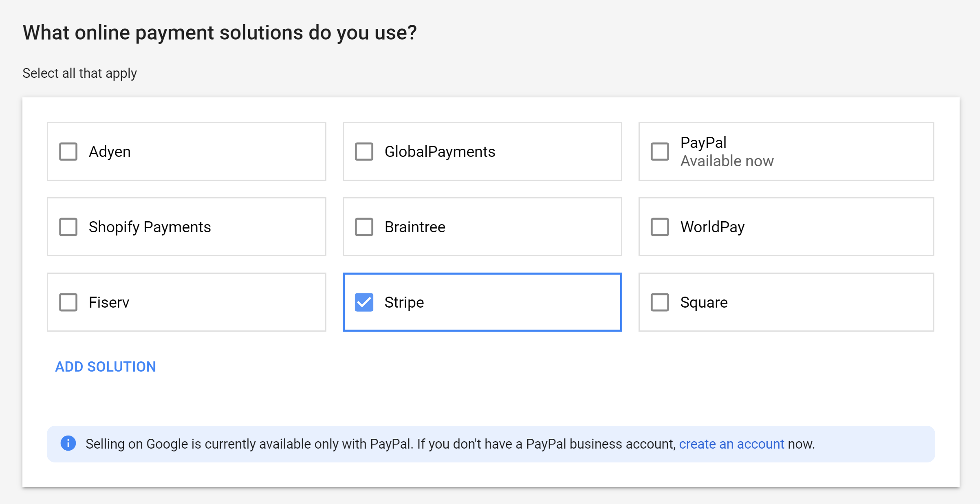Screen dimensions: 980x504
Task: Check the Square checkbox
Action: click(x=660, y=302)
